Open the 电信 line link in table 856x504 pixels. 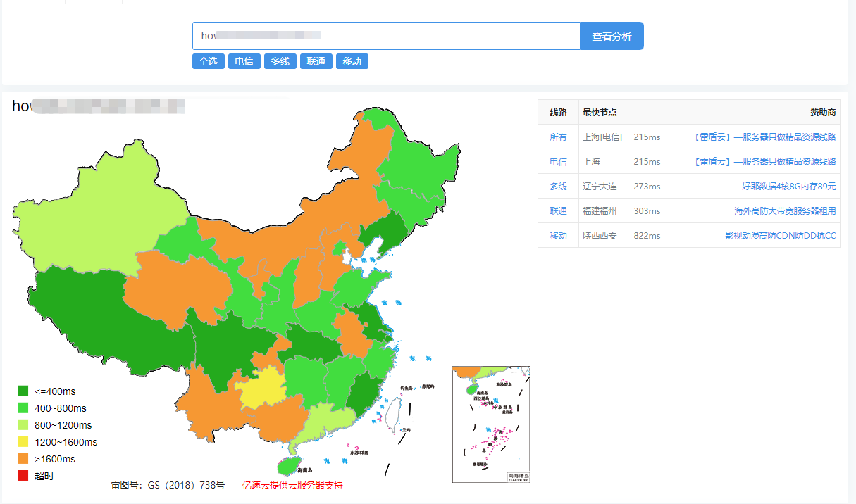coord(558,161)
